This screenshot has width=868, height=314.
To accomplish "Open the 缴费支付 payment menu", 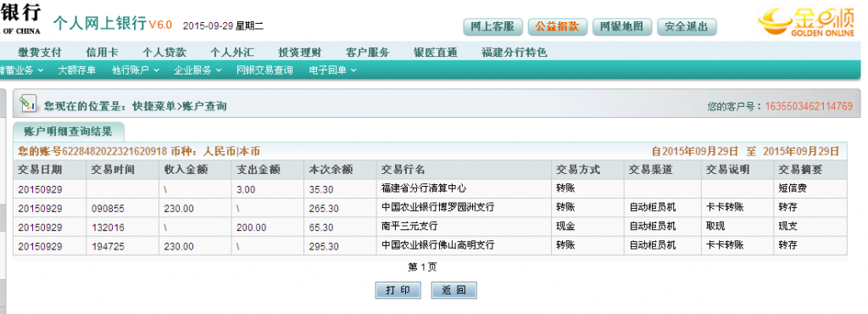I will click(40, 53).
